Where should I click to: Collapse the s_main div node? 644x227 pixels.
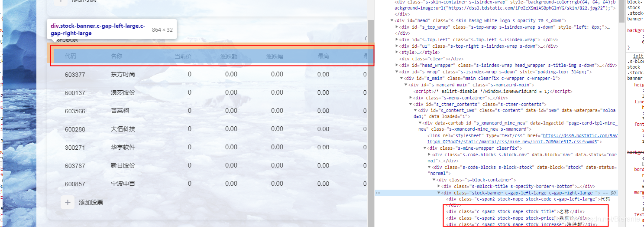click(401, 78)
